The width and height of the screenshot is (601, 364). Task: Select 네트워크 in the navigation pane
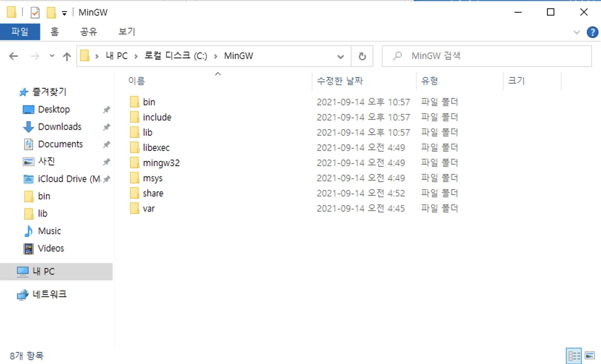pos(49,294)
